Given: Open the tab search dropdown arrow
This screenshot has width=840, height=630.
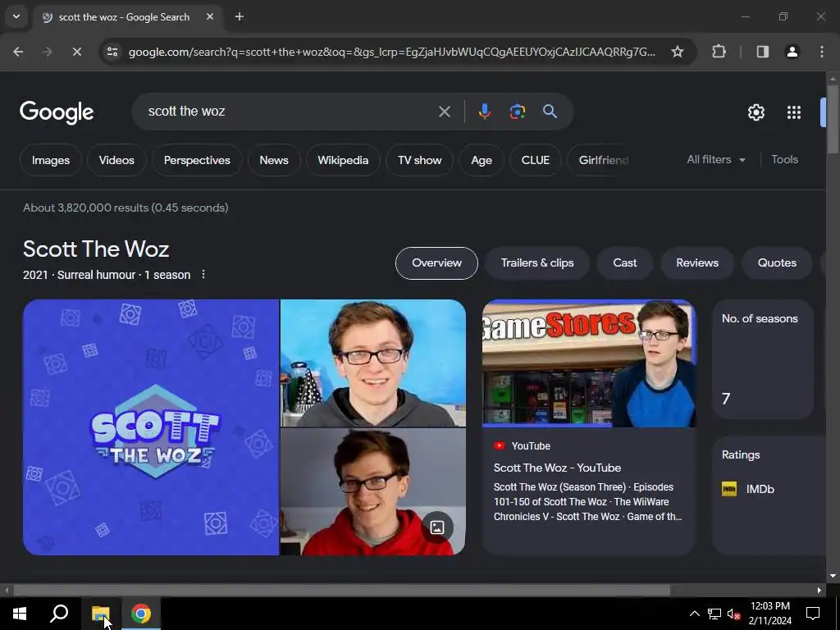Looking at the screenshot, I should [16, 16].
